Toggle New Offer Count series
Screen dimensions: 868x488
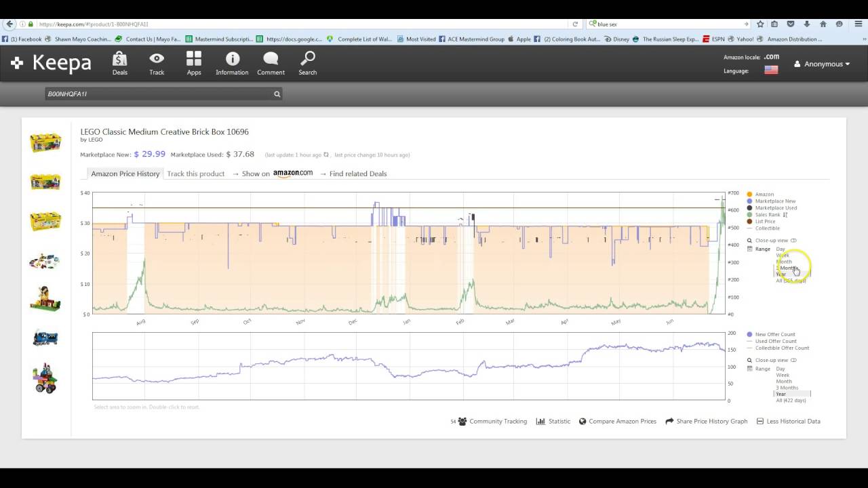(x=771, y=334)
